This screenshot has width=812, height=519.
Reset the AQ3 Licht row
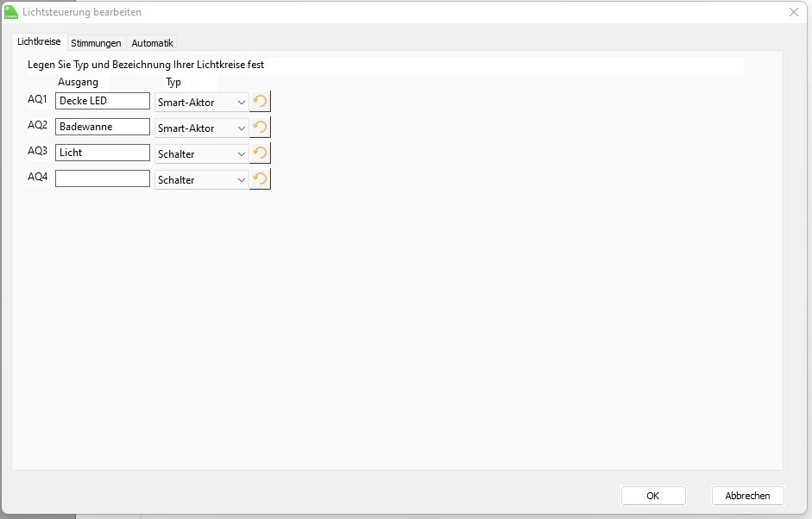260,153
